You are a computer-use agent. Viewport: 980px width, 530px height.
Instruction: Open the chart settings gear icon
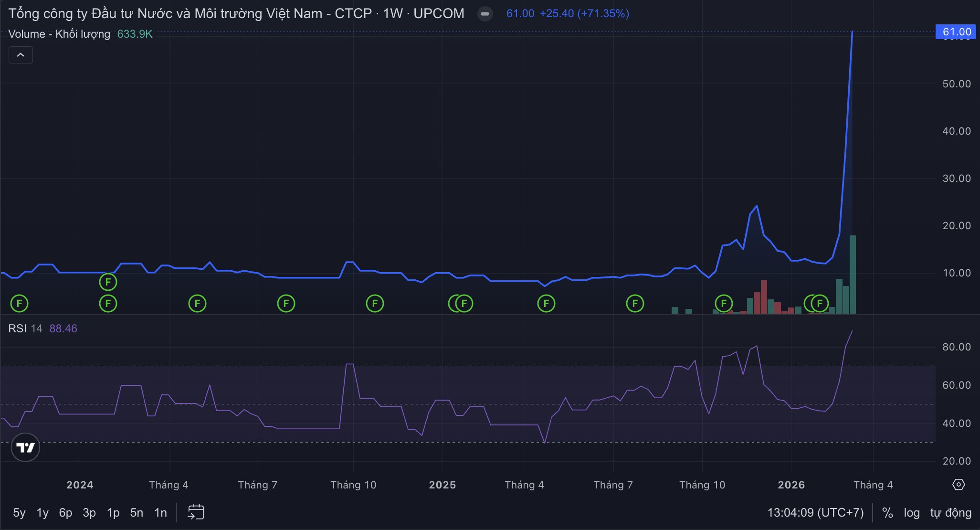pos(958,485)
